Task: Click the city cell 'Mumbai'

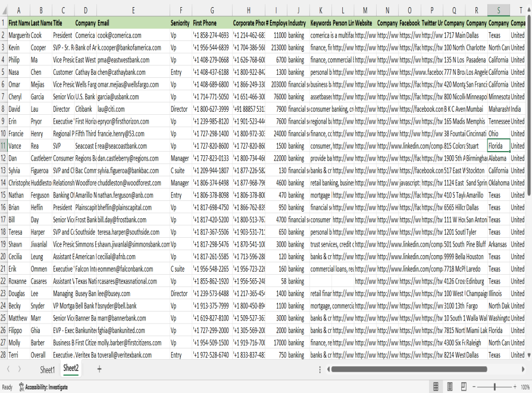Action: coord(476,109)
